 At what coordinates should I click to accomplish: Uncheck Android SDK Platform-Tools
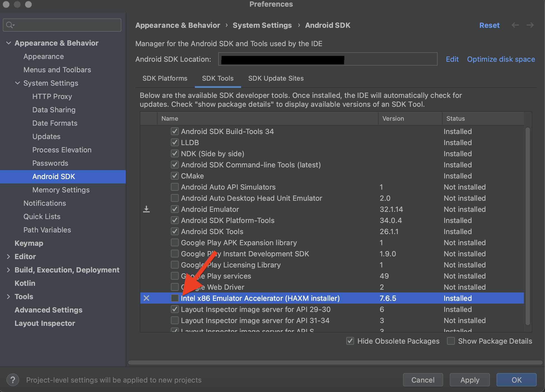point(175,220)
